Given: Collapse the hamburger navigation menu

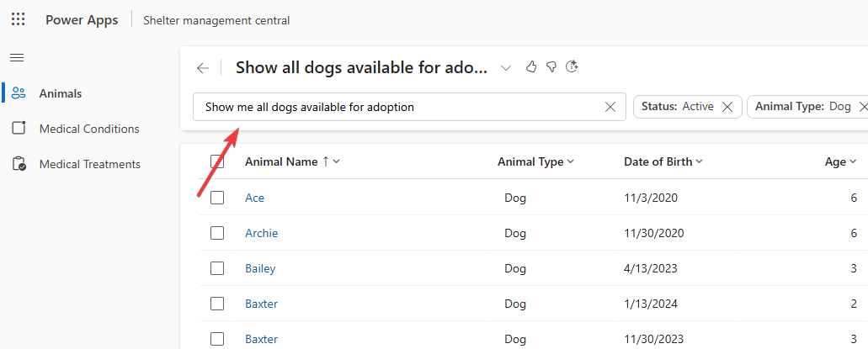Looking at the screenshot, I should [x=17, y=57].
